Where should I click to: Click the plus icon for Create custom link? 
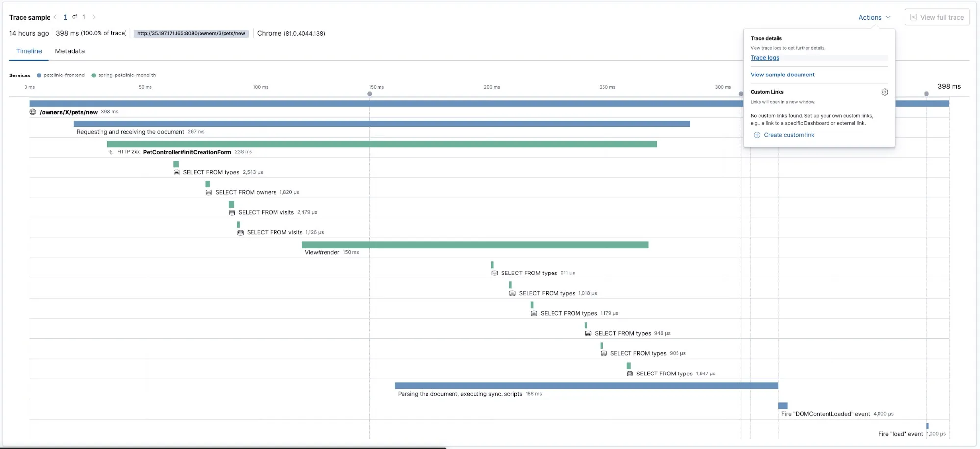[x=757, y=135]
